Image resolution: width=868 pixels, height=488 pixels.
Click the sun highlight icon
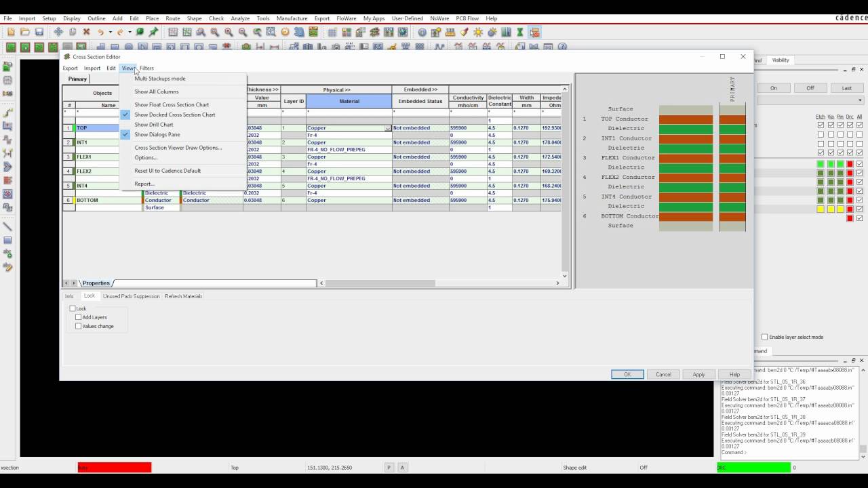pyautogui.click(x=479, y=32)
